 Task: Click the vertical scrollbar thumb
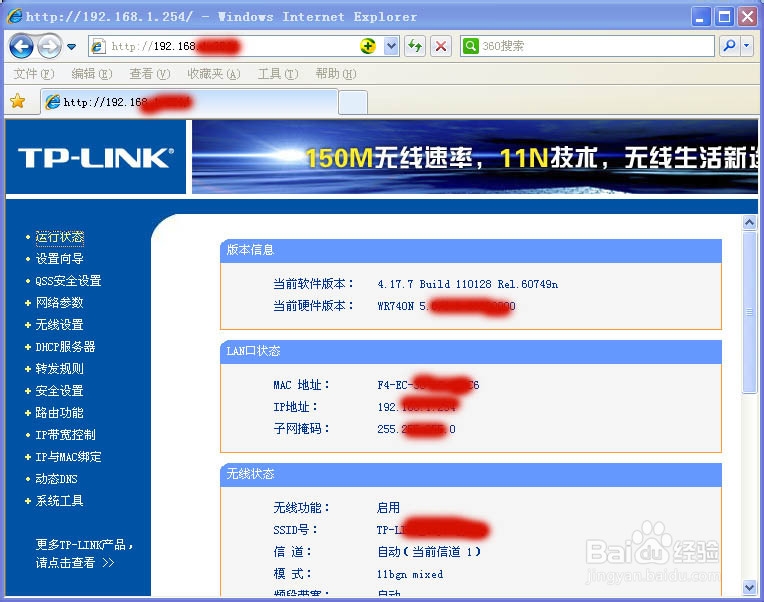point(749,312)
